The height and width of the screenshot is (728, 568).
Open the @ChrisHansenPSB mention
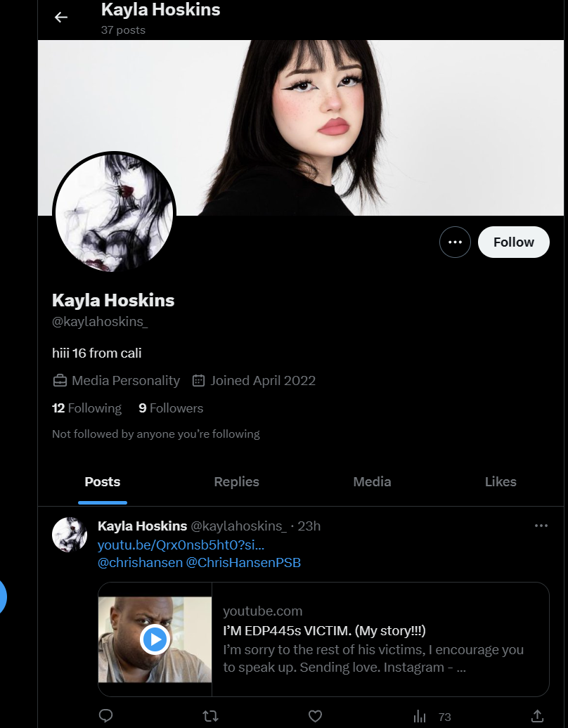[x=243, y=563]
